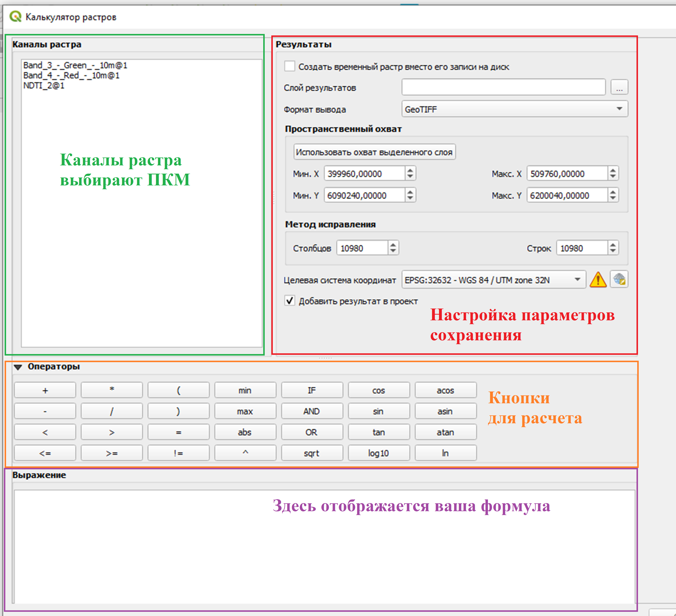Click the greater or equal operator button
Screen dimensions: 676x616
point(112,453)
